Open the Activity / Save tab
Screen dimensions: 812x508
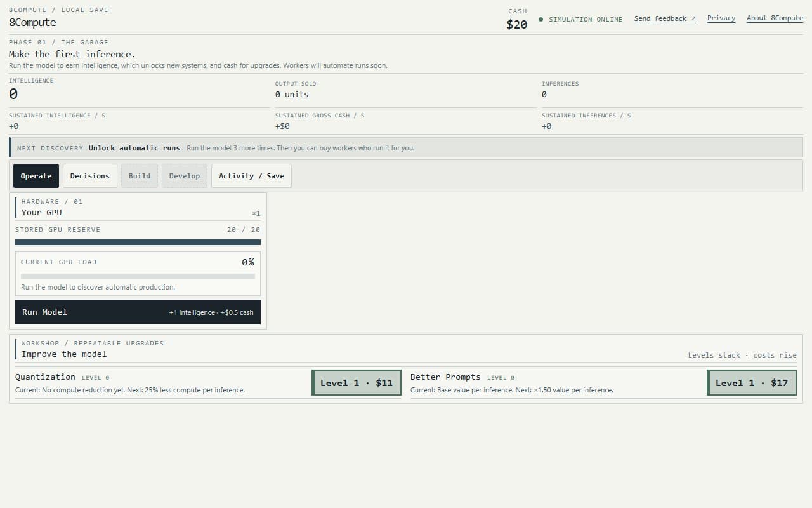point(251,176)
